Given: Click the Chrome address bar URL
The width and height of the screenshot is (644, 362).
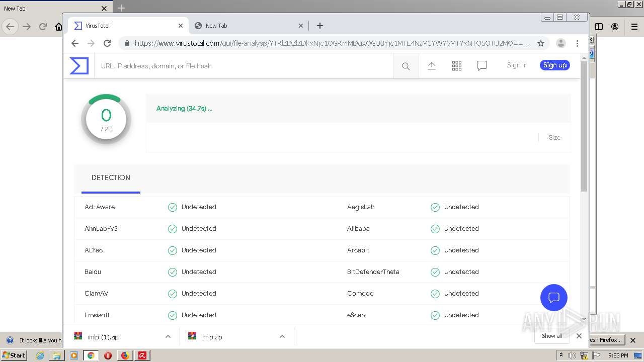Looking at the screenshot, I should click(332, 43).
